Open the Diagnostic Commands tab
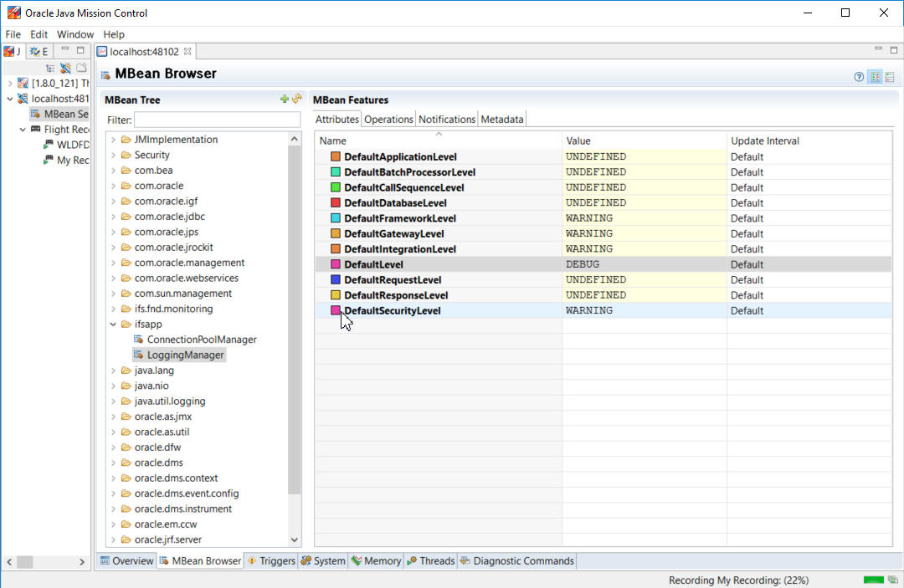The image size is (904, 588). (x=517, y=561)
